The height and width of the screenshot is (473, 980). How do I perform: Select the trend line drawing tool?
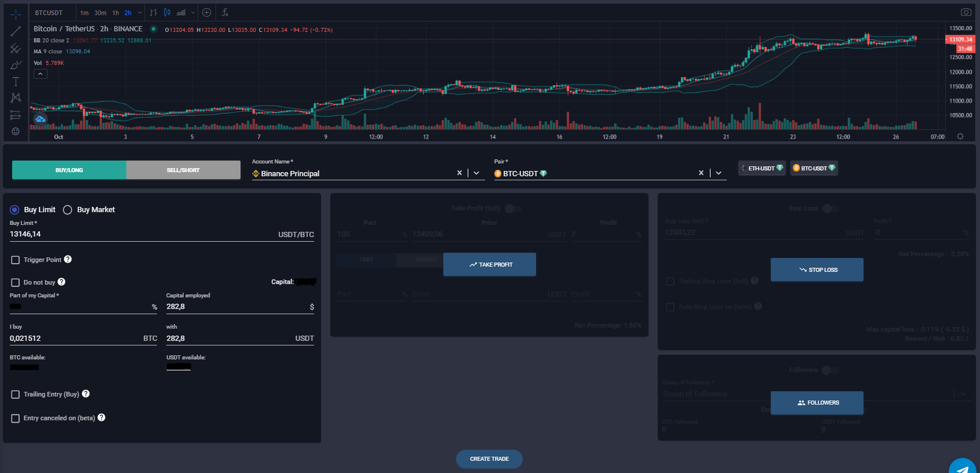[16, 31]
